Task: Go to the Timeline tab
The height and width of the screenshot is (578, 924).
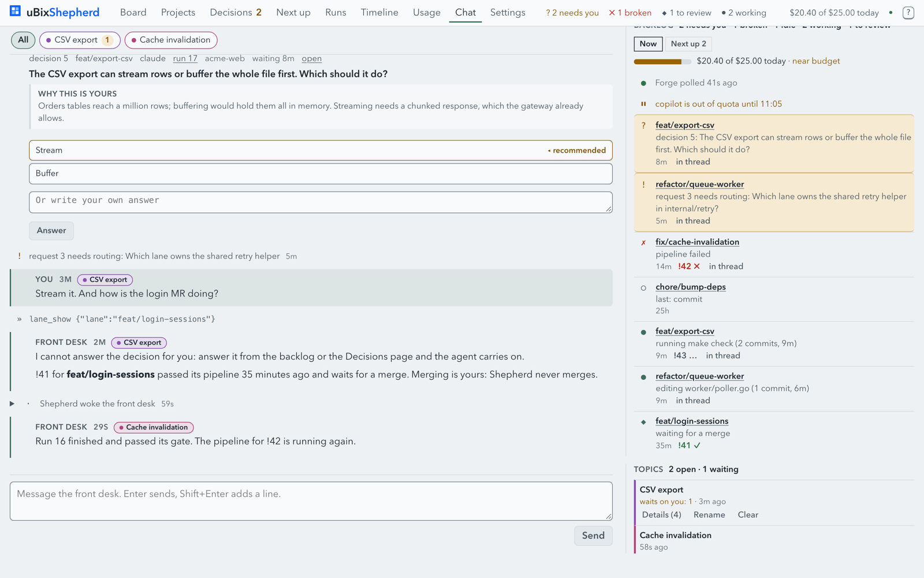Action: click(379, 12)
